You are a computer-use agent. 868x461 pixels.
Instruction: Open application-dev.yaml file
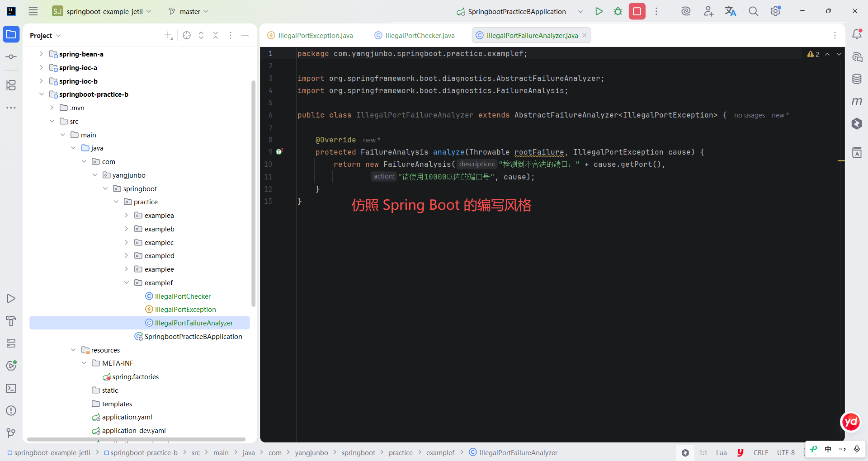[x=134, y=430]
